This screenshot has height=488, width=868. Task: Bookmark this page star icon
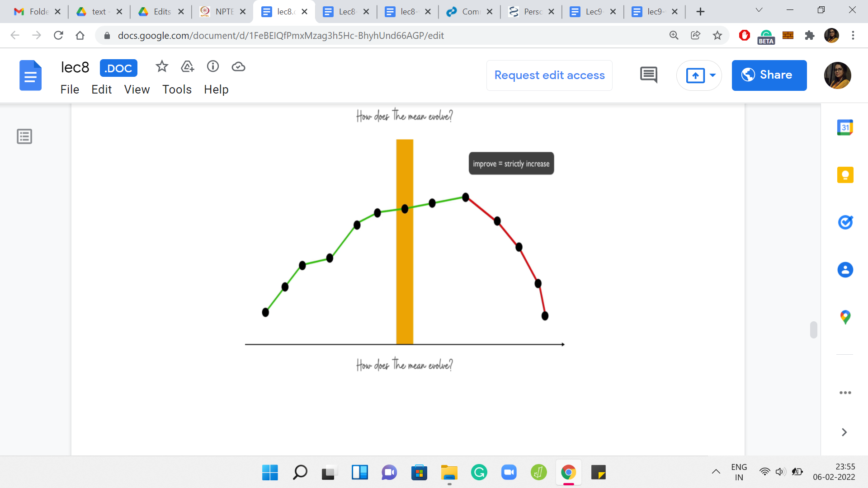tap(717, 36)
